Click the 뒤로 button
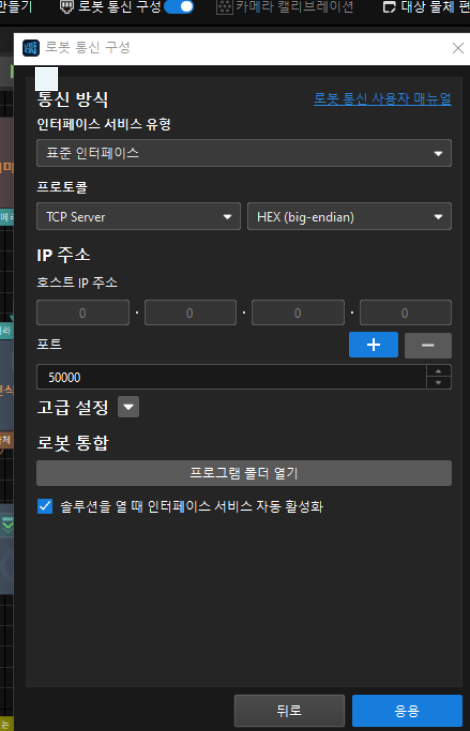 click(289, 711)
